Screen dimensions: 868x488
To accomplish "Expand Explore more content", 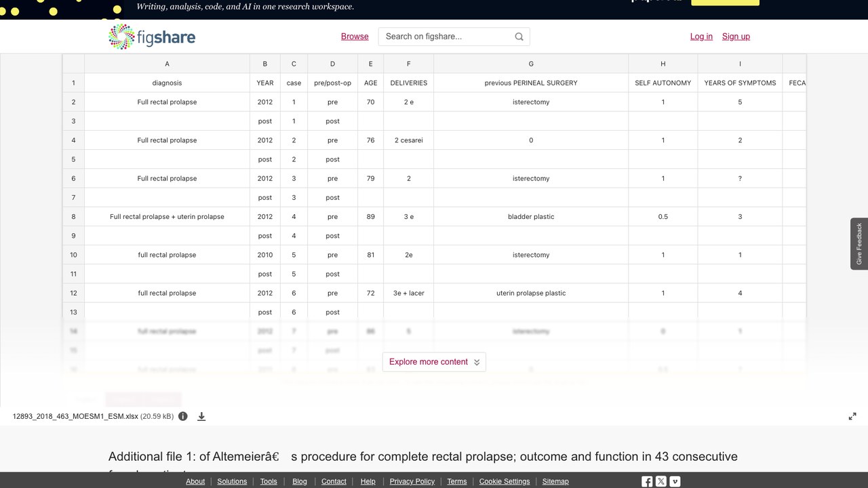I will [x=434, y=362].
